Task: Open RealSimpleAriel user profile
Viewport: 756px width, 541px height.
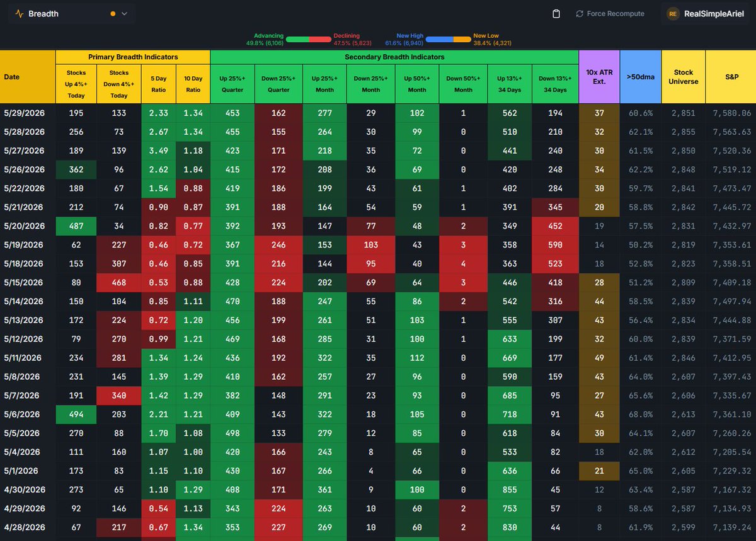Action: click(x=706, y=14)
